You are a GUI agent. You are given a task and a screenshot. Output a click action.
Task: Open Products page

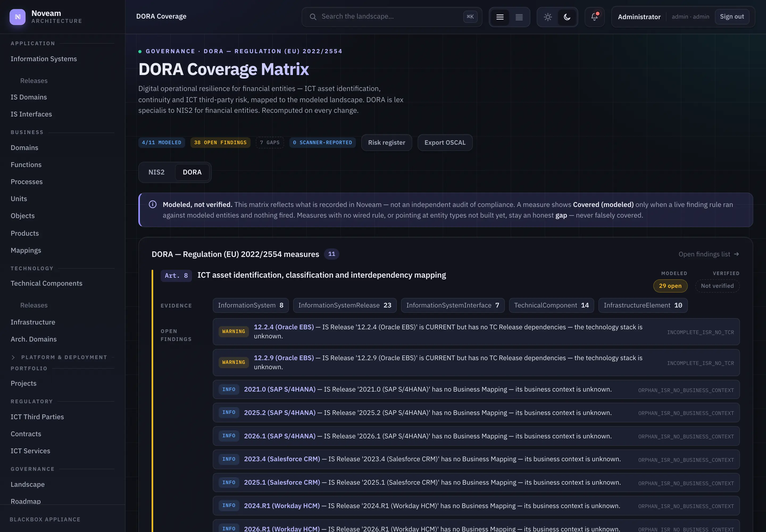coord(25,233)
